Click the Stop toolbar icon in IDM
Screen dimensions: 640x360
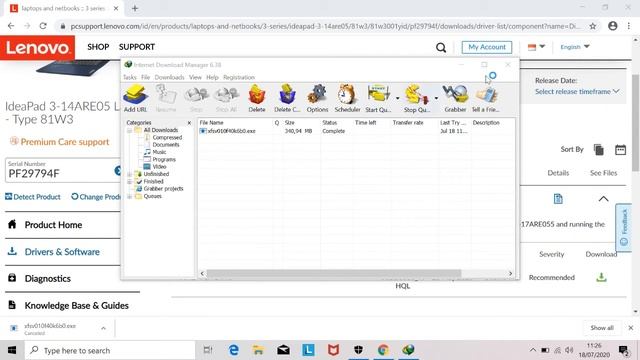[196, 98]
